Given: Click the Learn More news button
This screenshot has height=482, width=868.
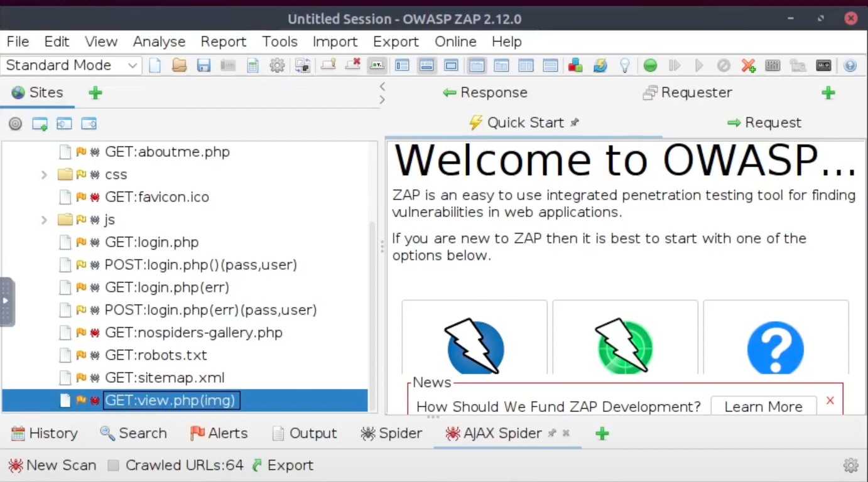Looking at the screenshot, I should pos(763,407).
